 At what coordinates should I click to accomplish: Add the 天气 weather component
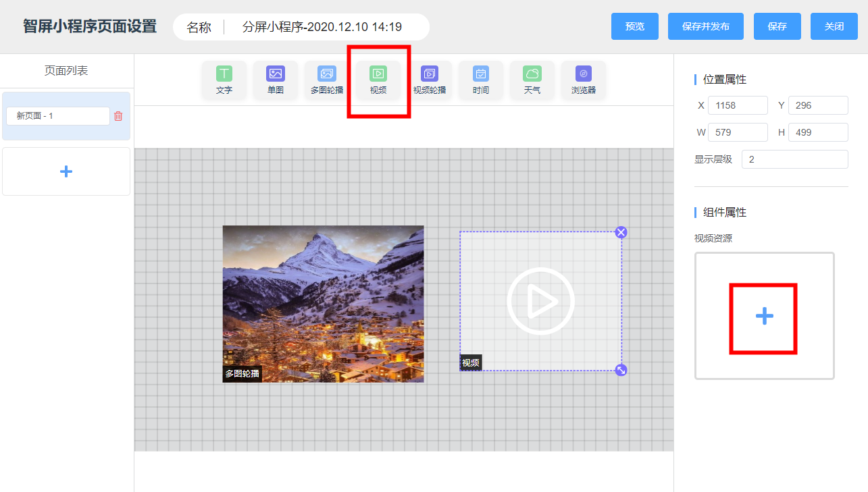coord(532,80)
